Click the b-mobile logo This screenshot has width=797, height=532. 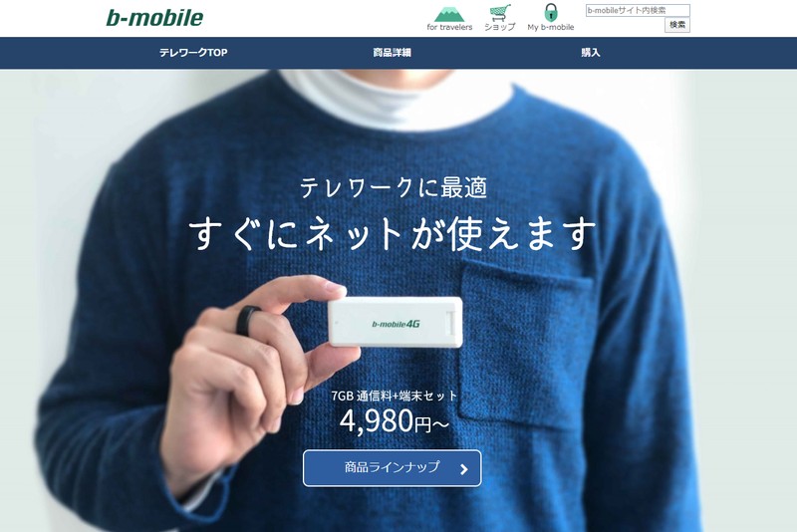point(154,18)
